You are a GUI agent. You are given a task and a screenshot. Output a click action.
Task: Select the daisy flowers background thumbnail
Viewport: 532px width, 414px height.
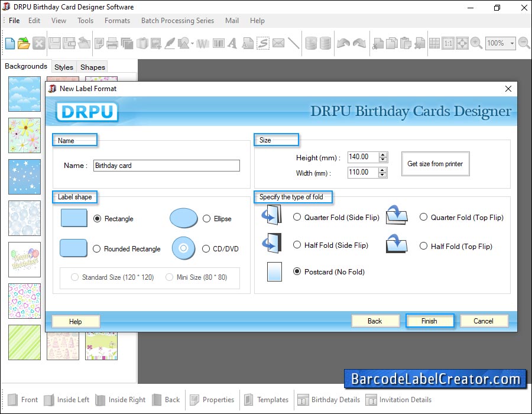click(x=24, y=135)
